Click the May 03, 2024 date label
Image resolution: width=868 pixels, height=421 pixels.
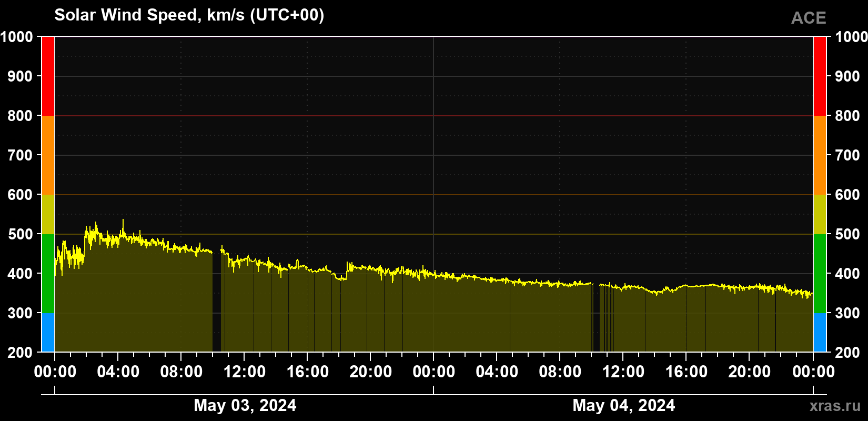click(245, 405)
